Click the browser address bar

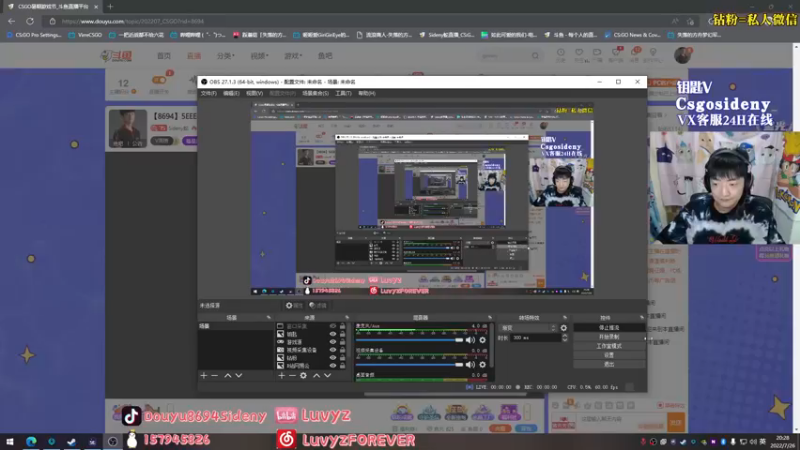[357, 21]
